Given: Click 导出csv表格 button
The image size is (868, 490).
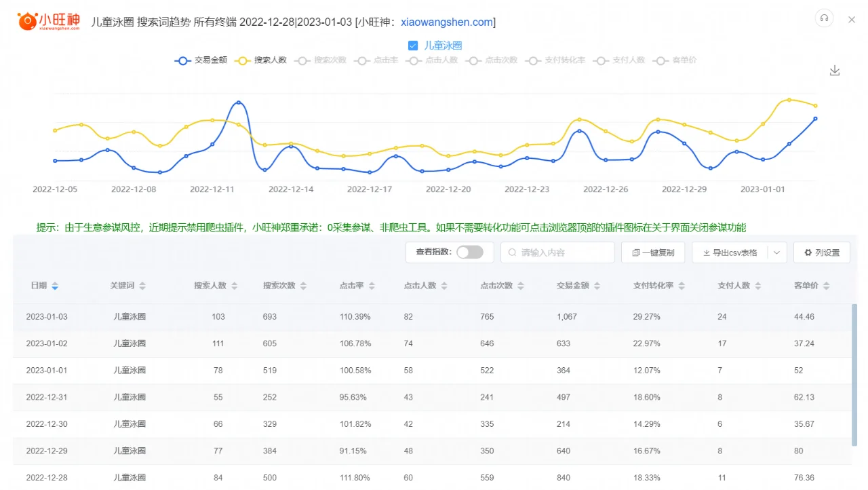Looking at the screenshot, I should click(730, 252).
